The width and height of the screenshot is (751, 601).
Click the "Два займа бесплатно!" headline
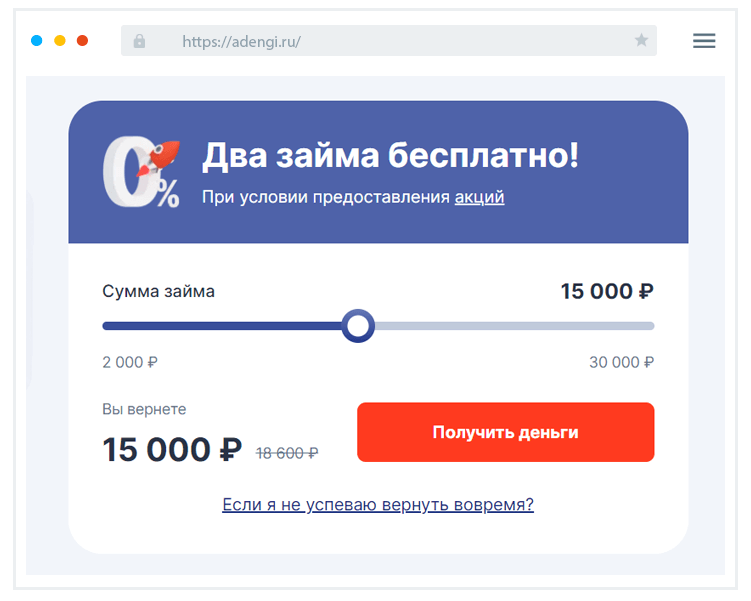390,155
